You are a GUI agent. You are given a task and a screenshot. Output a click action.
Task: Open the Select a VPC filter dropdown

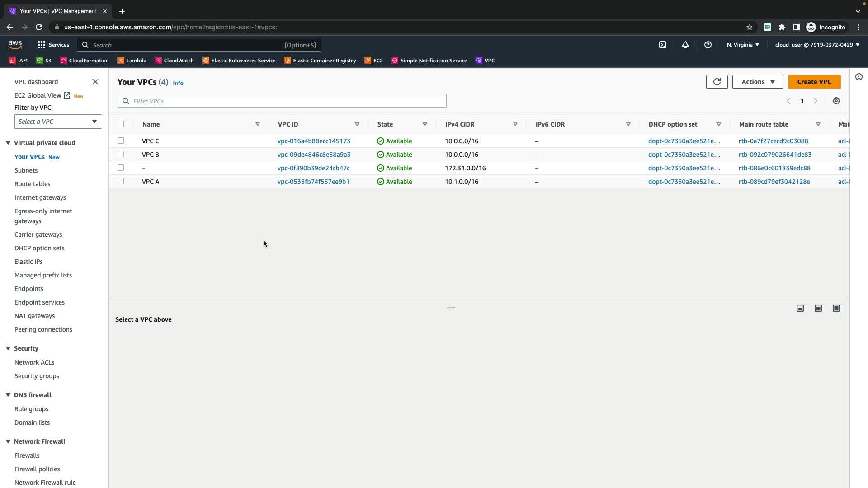pos(58,122)
